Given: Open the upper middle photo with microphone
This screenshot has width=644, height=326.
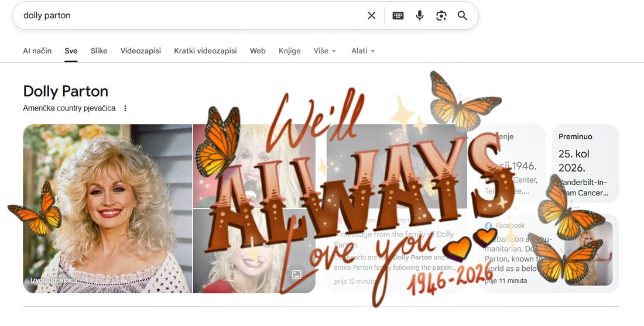Looking at the screenshot, I should tap(254, 166).
